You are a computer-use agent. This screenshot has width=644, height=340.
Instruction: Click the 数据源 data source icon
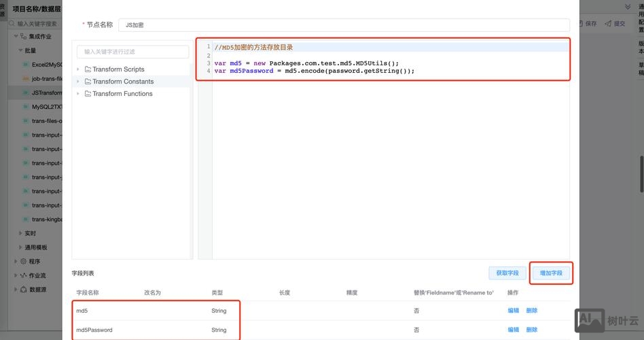[23, 290]
